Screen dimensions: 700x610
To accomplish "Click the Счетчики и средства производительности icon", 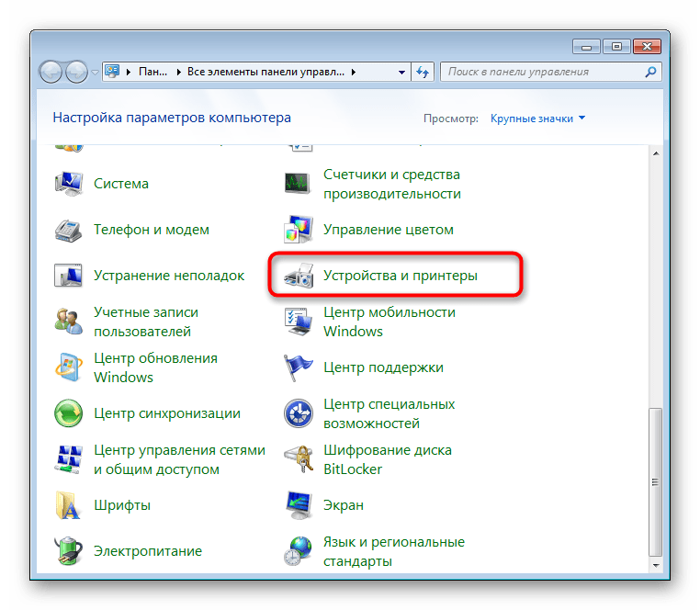I will [298, 184].
